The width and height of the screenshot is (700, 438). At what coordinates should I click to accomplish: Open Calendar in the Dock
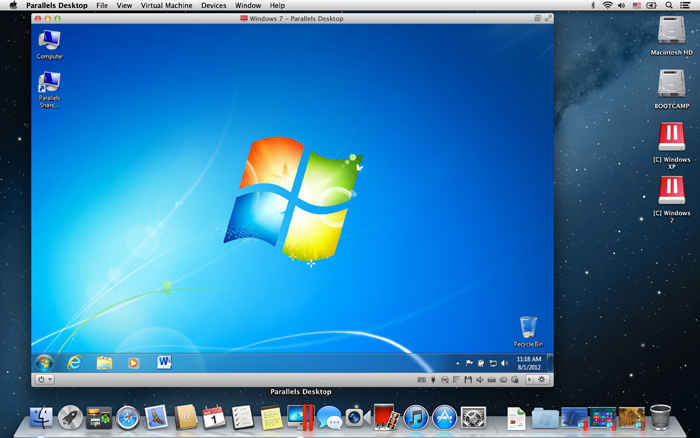214,418
